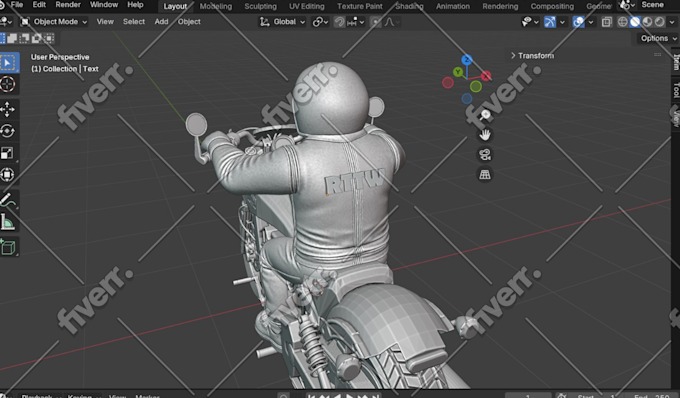Open the viewport Add menu
The height and width of the screenshot is (398, 680).
tap(161, 22)
